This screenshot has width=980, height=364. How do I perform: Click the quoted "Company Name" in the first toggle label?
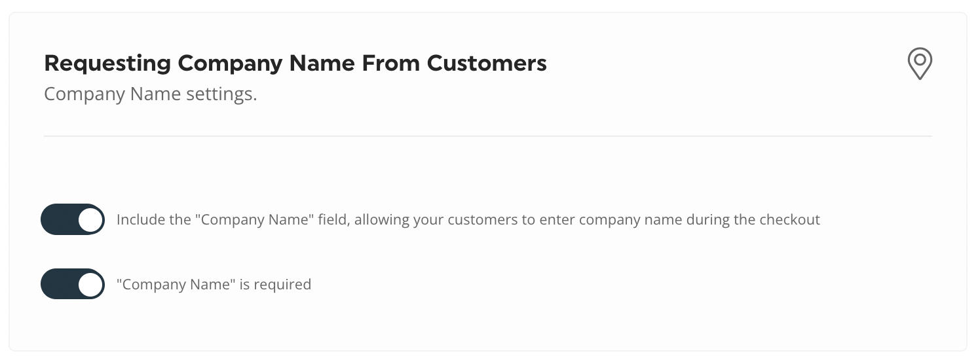click(255, 219)
